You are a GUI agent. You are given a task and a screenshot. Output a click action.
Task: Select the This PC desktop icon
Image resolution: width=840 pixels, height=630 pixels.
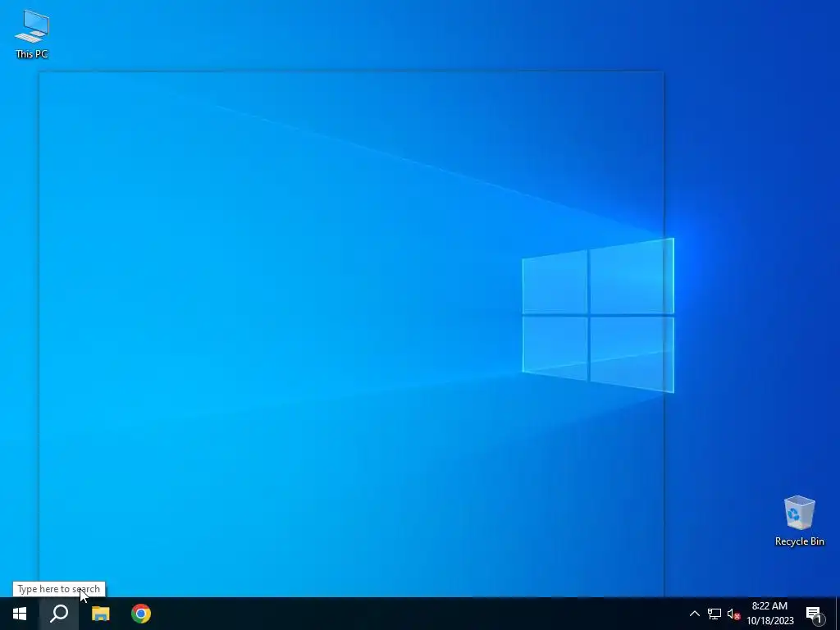click(x=32, y=34)
